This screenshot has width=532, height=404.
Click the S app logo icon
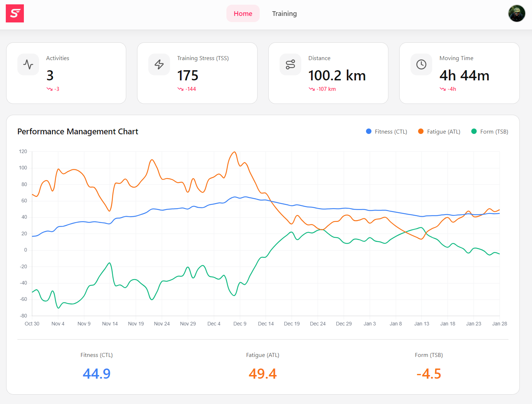click(14, 13)
